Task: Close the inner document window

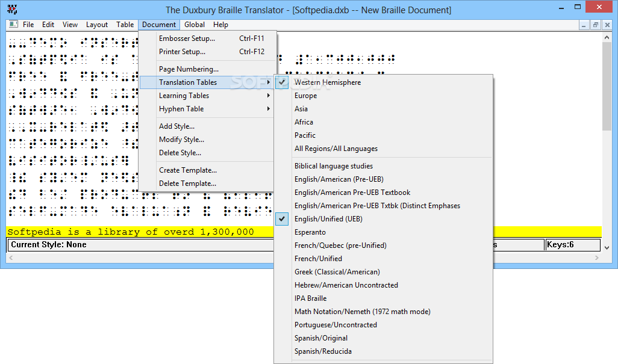Action: click(607, 25)
